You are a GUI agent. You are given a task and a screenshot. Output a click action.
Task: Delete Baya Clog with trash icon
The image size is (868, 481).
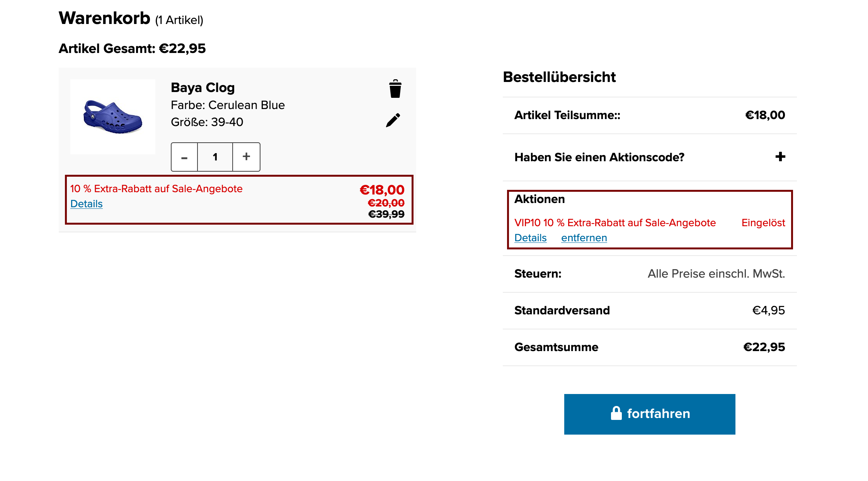coord(395,89)
